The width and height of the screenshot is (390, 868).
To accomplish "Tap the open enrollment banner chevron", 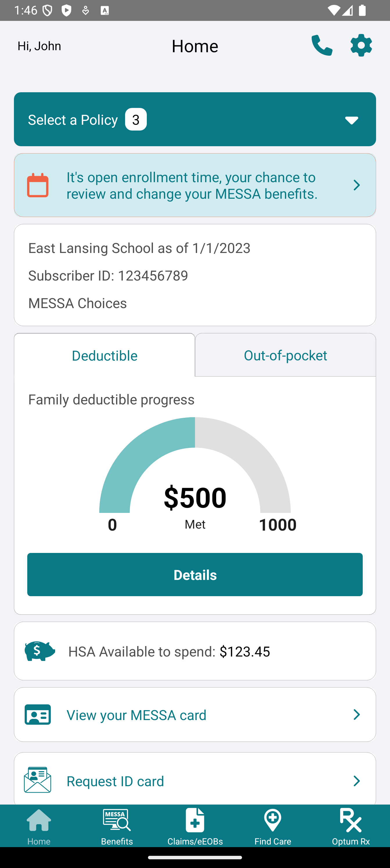I will point(356,185).
